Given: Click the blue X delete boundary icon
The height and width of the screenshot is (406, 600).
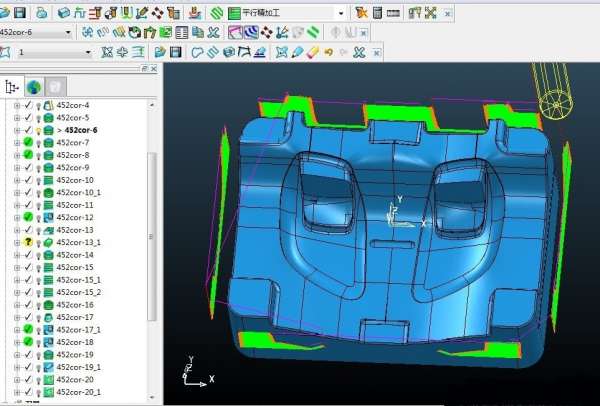Looking at the screenshot, I should 359,52.
